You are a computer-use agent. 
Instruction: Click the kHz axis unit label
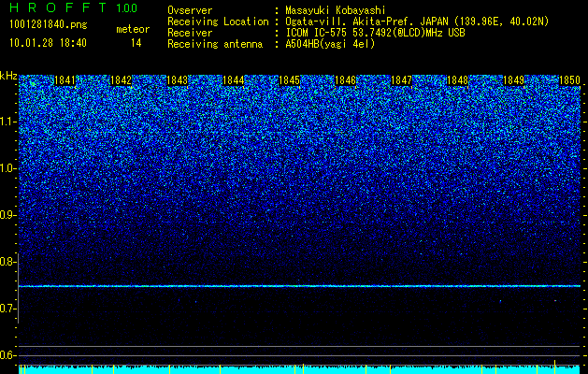(x=8, y=76)
